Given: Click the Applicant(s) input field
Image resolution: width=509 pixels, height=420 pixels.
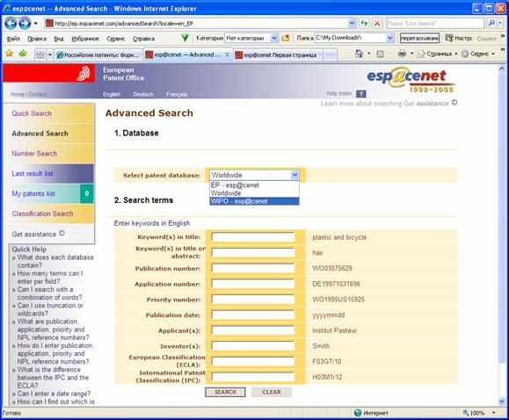Looking at the screenshot, I should point(253,330).
